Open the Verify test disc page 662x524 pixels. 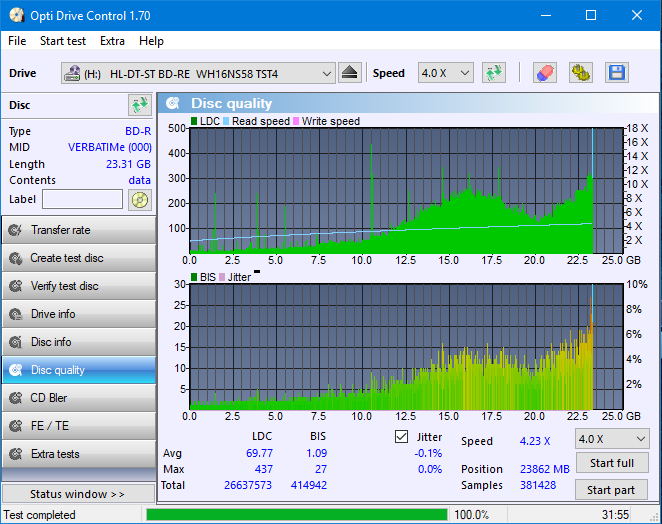79,286
